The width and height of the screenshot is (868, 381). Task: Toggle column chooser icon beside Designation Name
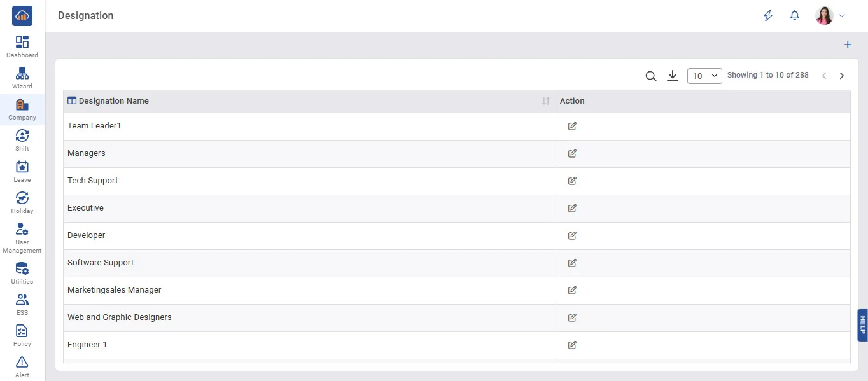[72, 101]
